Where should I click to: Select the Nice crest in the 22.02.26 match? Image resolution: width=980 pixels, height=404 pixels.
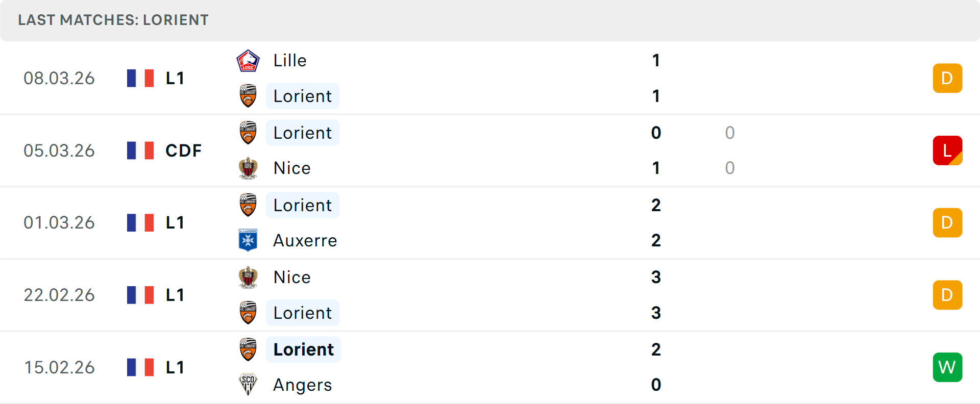(x=248, y=277)
